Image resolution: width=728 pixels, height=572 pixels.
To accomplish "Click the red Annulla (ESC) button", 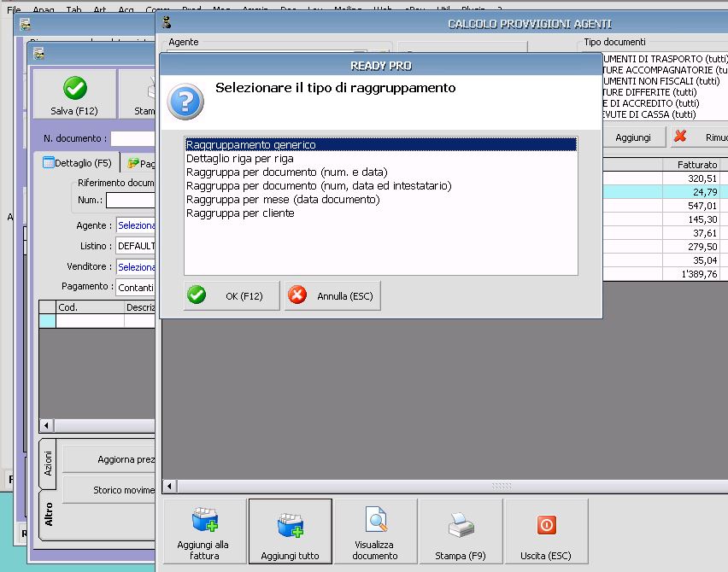I will pos(332,295).
